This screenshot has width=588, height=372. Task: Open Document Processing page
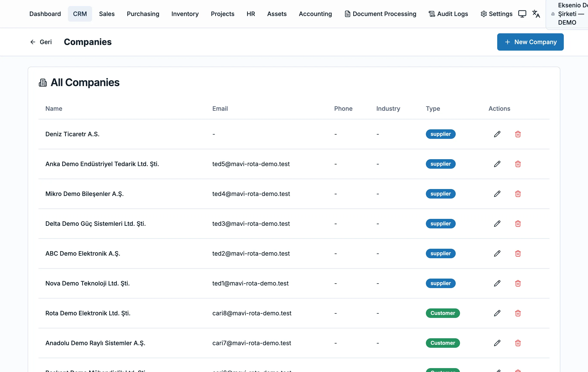[380, 14]
